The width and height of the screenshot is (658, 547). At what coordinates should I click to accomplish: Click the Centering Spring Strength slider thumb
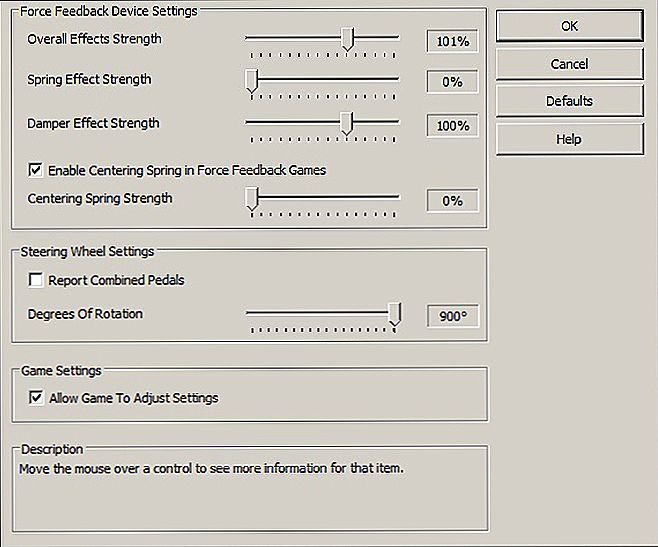pyautogui.click(x=251, y=199)
